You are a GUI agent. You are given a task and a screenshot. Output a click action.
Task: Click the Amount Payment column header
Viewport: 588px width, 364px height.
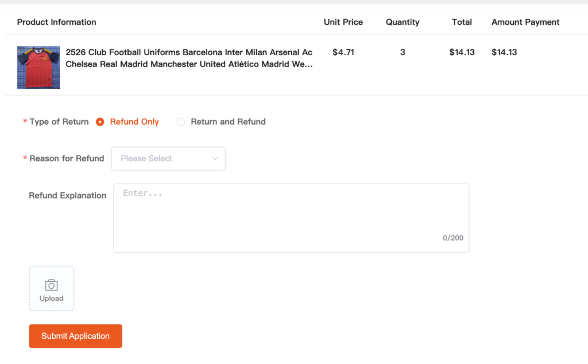tap(525, 22)
